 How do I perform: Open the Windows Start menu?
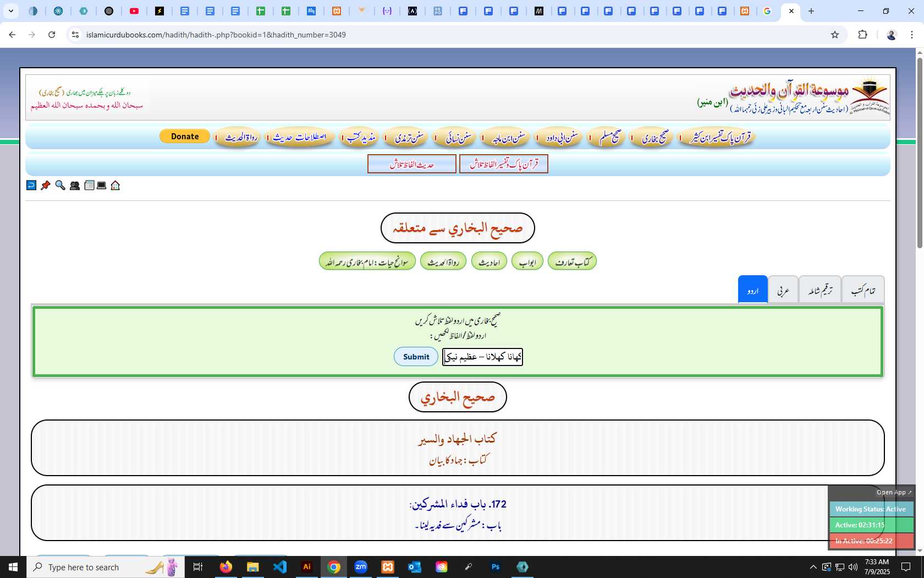[13, 567]
